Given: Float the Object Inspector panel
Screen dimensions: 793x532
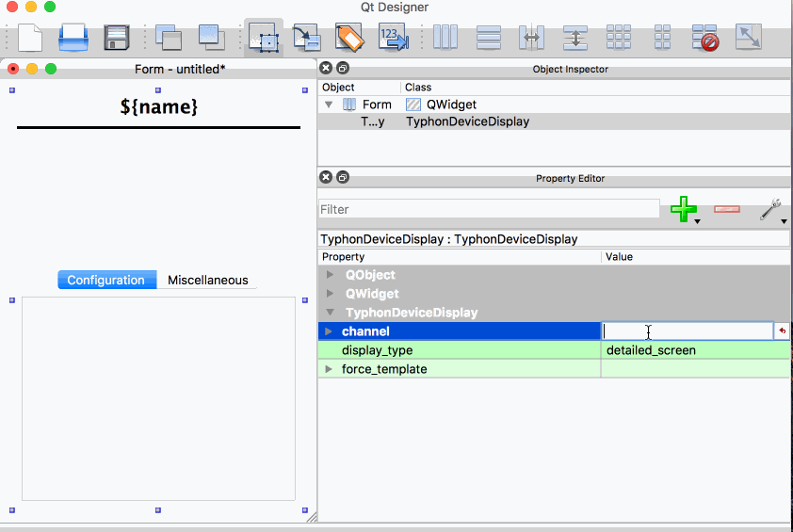Looking at the screenshot, I should (342, 68).
